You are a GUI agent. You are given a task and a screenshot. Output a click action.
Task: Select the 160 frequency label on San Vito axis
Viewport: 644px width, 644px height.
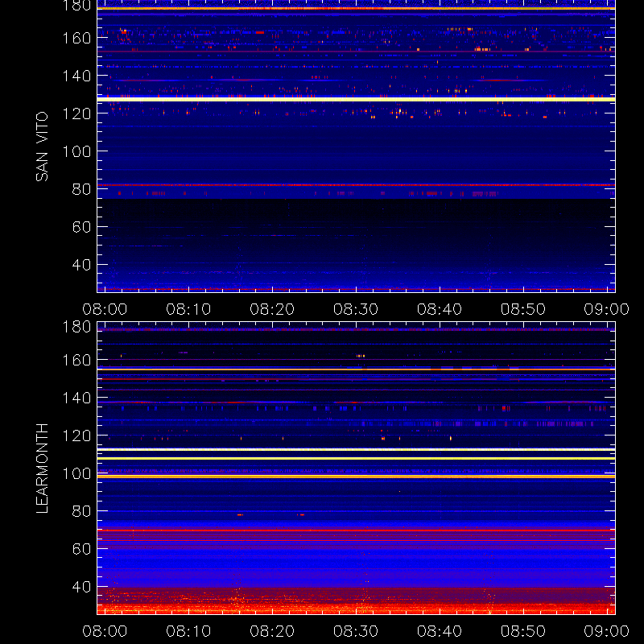[76, 38]
